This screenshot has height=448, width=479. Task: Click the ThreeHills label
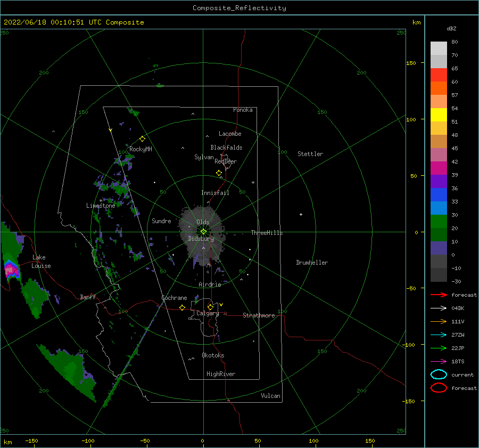(267, 233)
